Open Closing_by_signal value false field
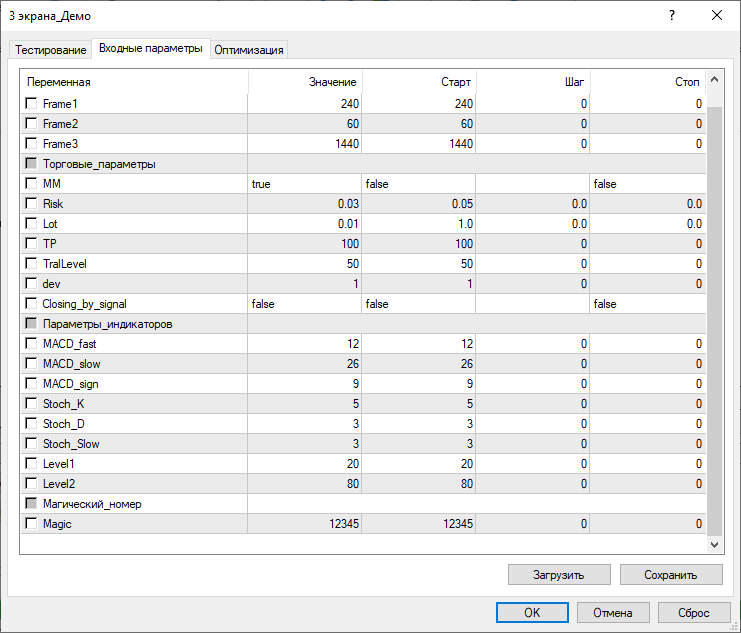Image resolution: width=741 pixels, height=633 pixels. click(x=304, y=304)
